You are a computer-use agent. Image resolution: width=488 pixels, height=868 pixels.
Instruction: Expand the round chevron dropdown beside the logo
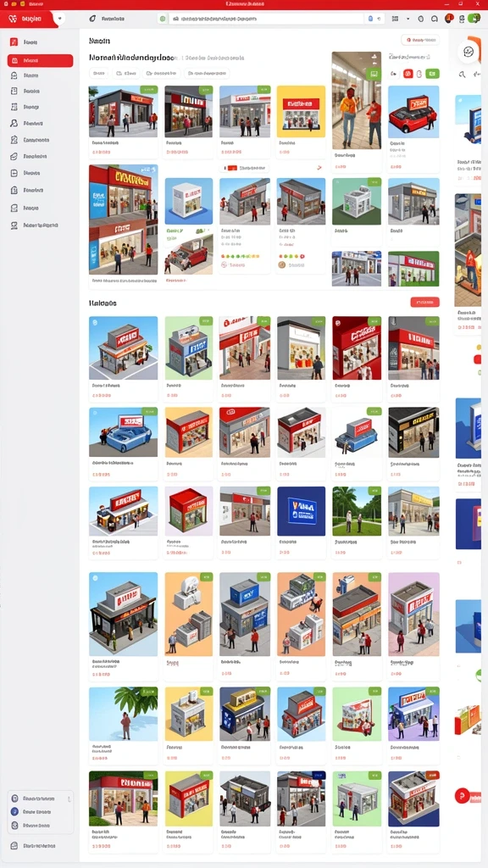[x=59, y=19]
